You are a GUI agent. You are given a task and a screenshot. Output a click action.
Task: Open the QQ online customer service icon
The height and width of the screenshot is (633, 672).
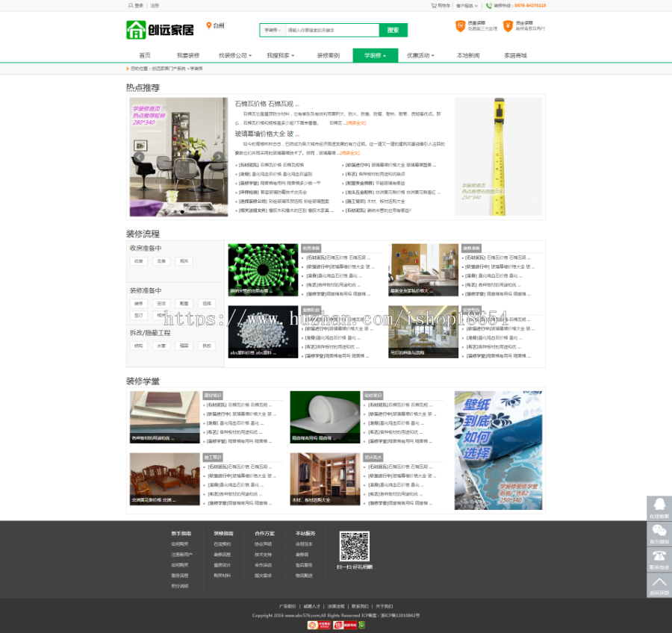coord(659,508)
